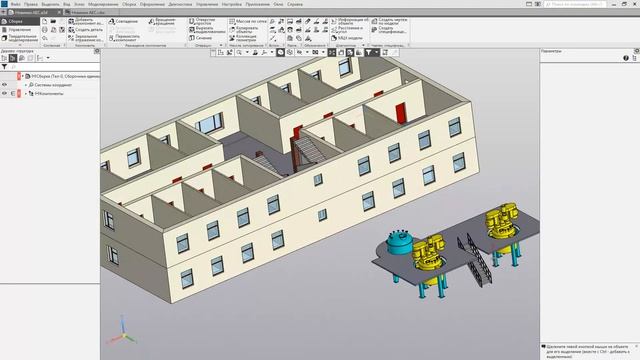The width and height of the screenshot is (640, 360).
Task: Switch to the second open document tab
Action: point(91,12)
